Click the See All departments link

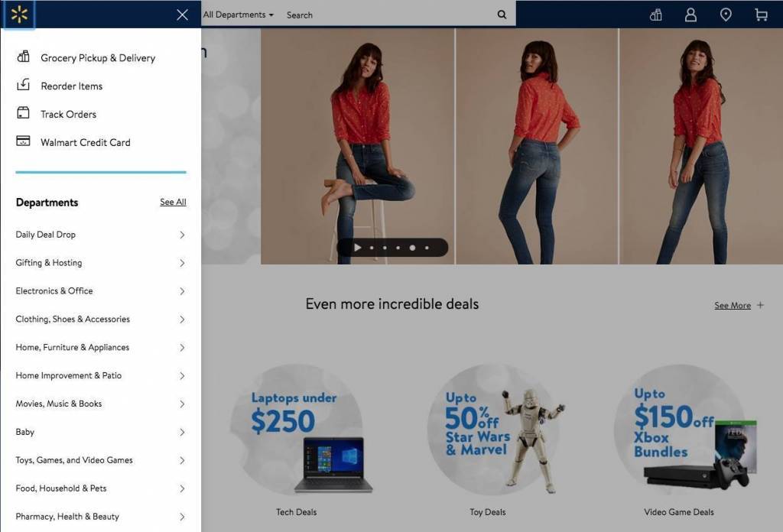(172, 202)
